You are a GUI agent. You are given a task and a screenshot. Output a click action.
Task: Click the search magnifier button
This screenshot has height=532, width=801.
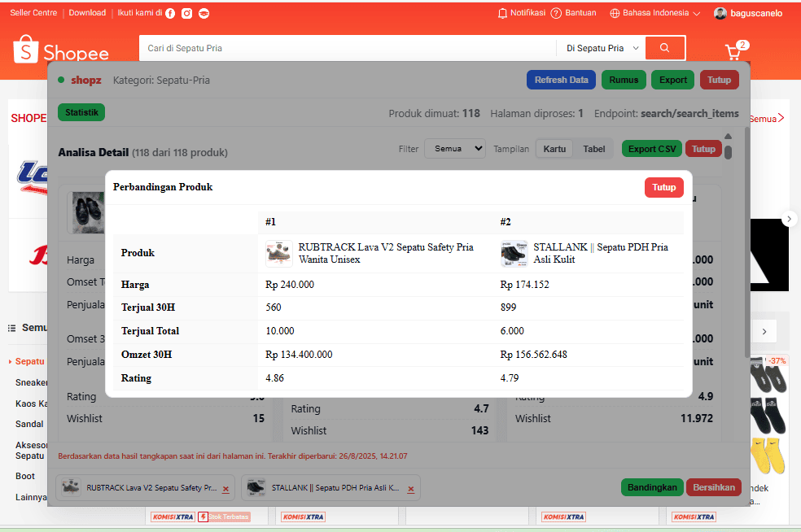(665, 48)
